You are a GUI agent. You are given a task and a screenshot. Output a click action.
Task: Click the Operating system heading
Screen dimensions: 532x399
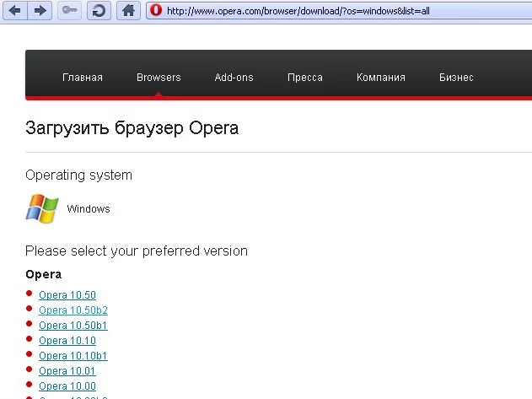tap(78, 175)
